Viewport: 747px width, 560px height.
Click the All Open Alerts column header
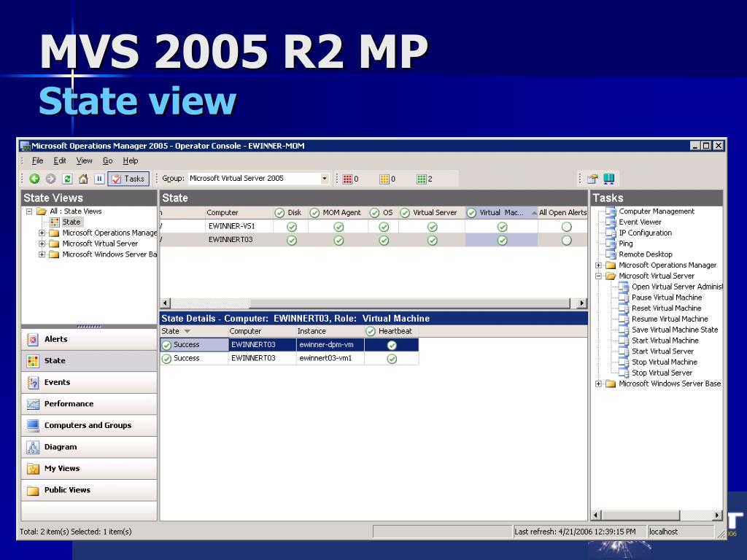562,213
